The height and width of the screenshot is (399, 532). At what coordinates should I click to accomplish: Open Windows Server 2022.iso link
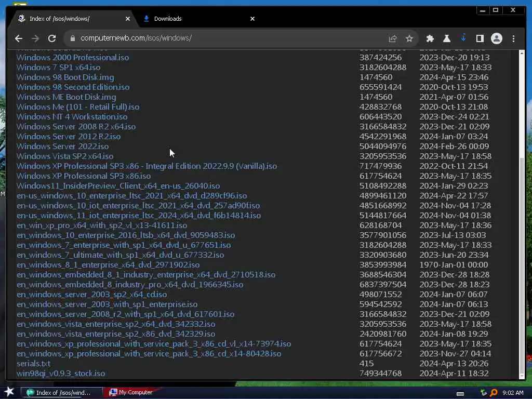click(62, 146)
